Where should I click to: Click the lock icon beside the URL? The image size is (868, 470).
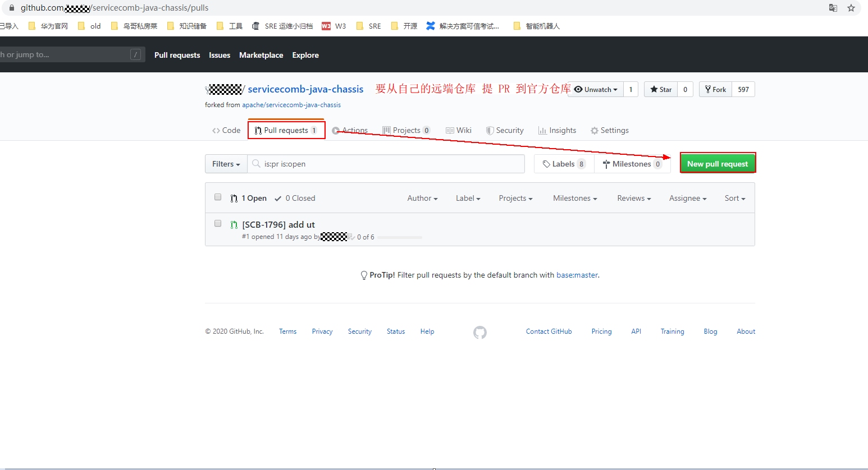pyautogui.click(x=11, y=8)
